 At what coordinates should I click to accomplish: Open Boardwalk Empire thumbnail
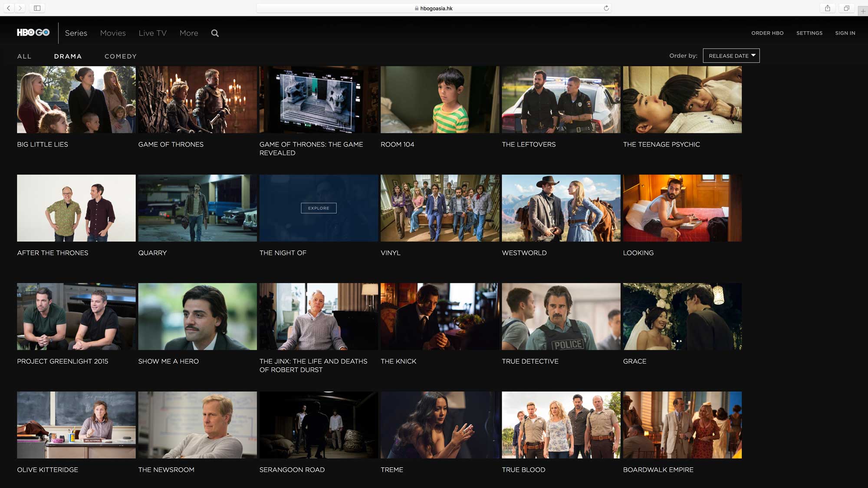point(682,425)
